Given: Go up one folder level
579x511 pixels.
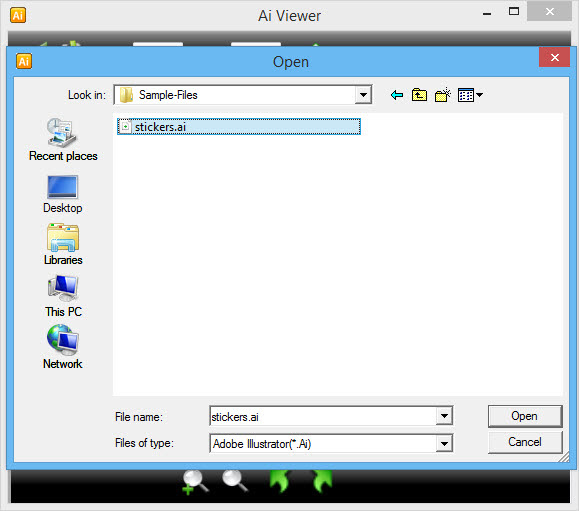Looking at the screenshot, I should point(419,95).
